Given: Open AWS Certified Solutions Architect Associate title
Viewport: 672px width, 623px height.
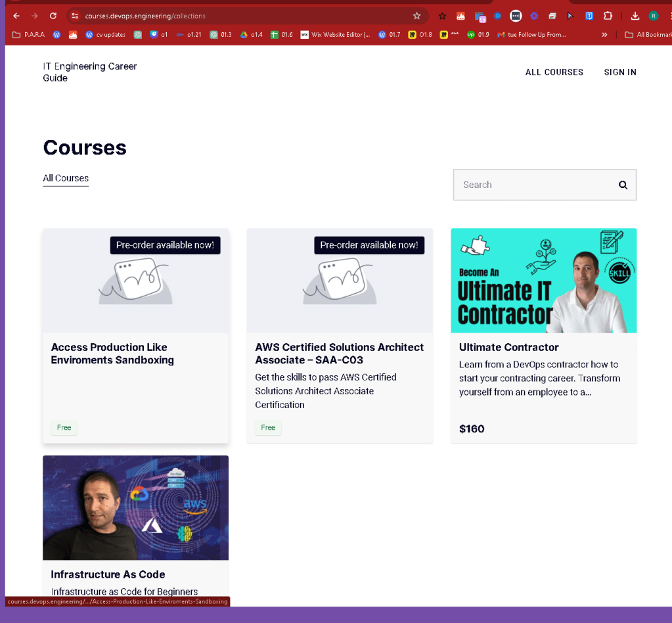Looking at the screenshot, I should (x=339, y=354).
